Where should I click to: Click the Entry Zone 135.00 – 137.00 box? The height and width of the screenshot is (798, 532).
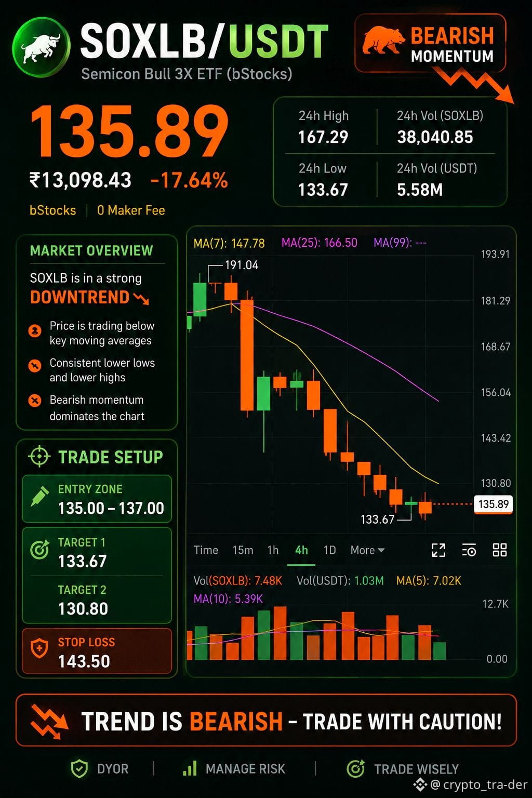click(x=97, y=499)
